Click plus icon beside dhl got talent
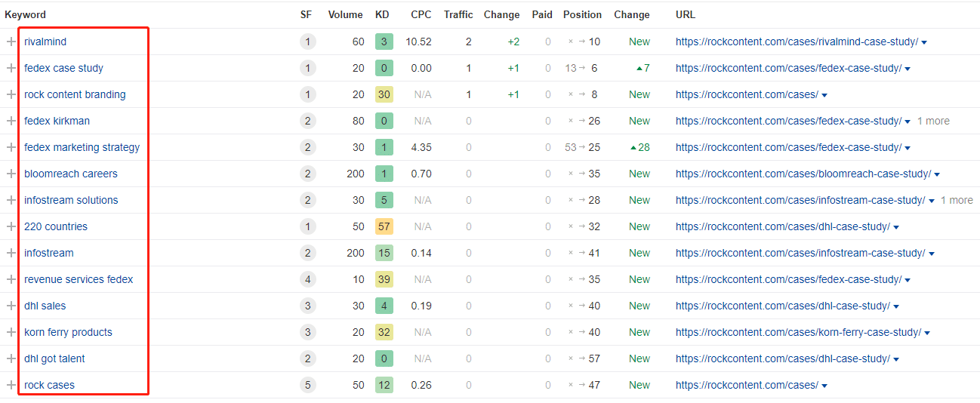 click(11, 359)
